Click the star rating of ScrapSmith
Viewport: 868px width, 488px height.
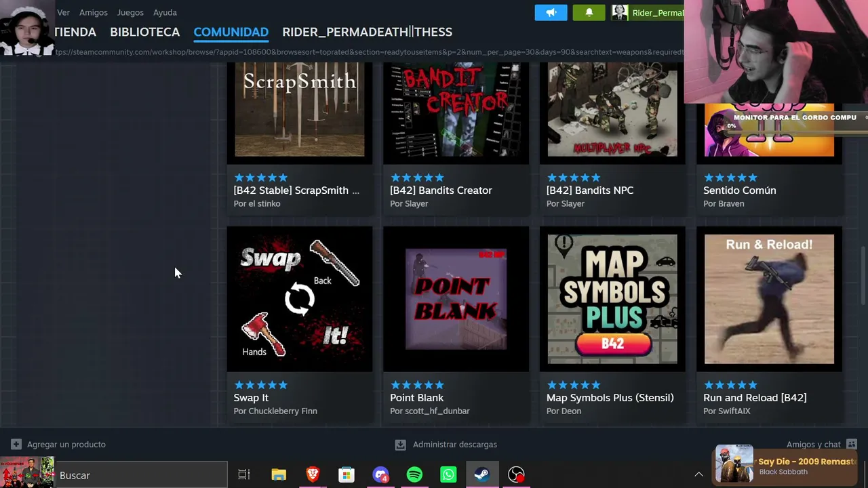(261, 178)
